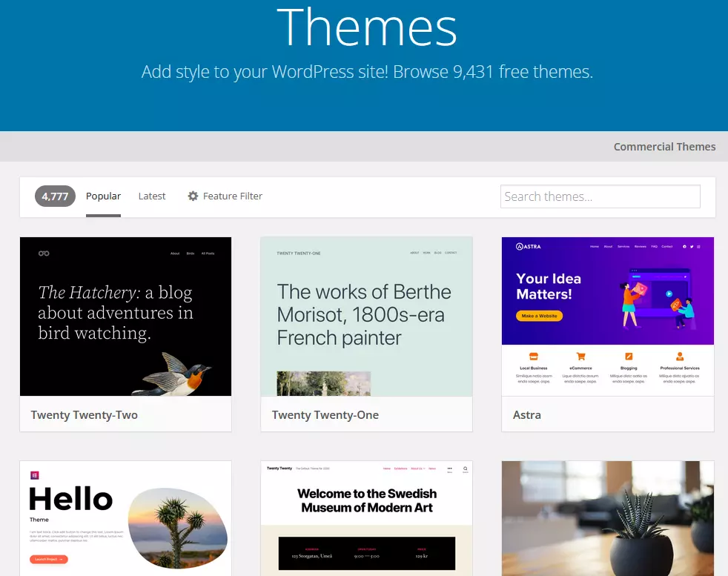
Task: Open the Popular themes tab
Action: click(x=103, y=196)
